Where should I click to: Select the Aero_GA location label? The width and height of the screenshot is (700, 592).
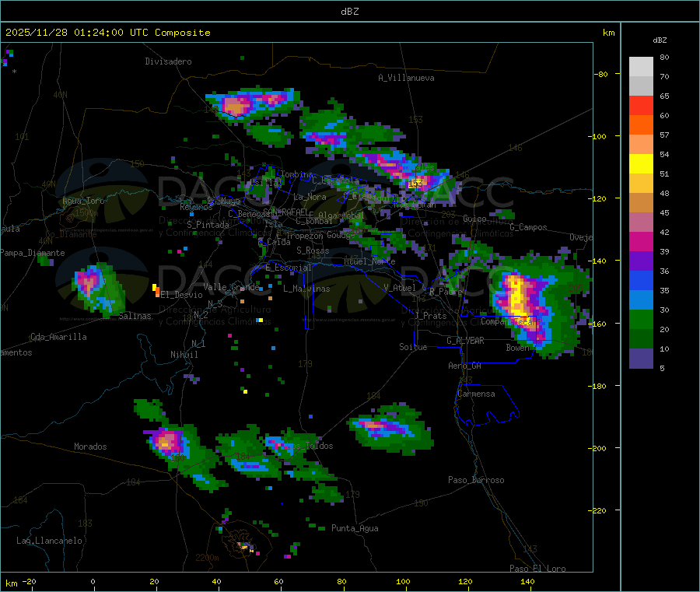[x=465, y=366]
